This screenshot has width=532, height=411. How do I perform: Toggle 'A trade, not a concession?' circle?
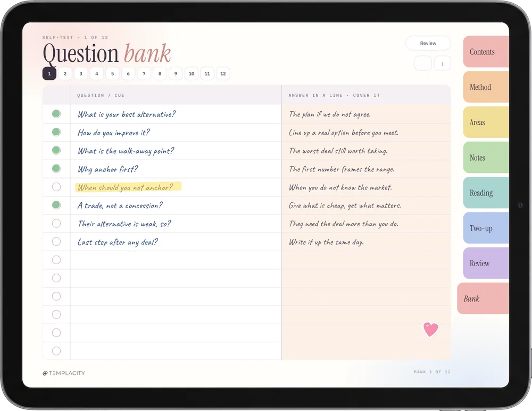(56, 205)
